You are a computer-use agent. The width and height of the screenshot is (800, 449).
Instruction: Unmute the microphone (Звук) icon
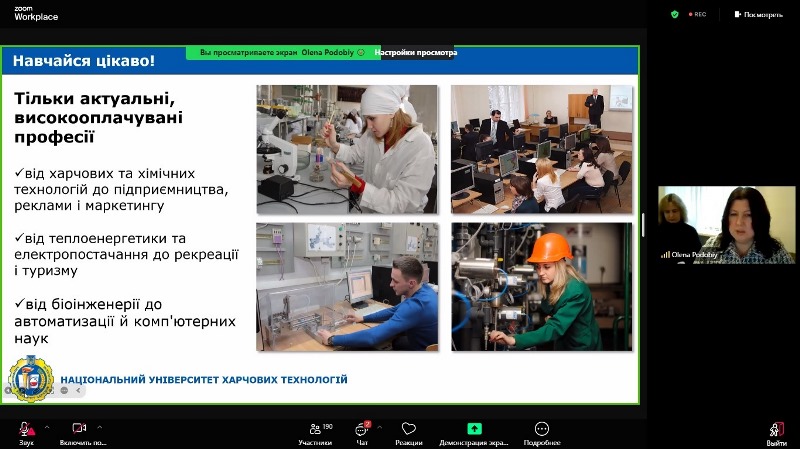[x=26, y=429]
